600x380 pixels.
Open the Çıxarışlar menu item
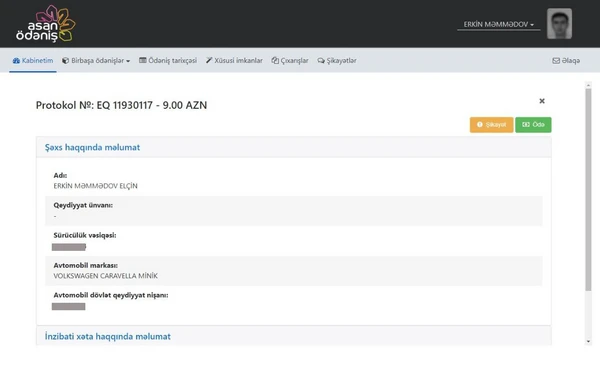coord(290,60)
